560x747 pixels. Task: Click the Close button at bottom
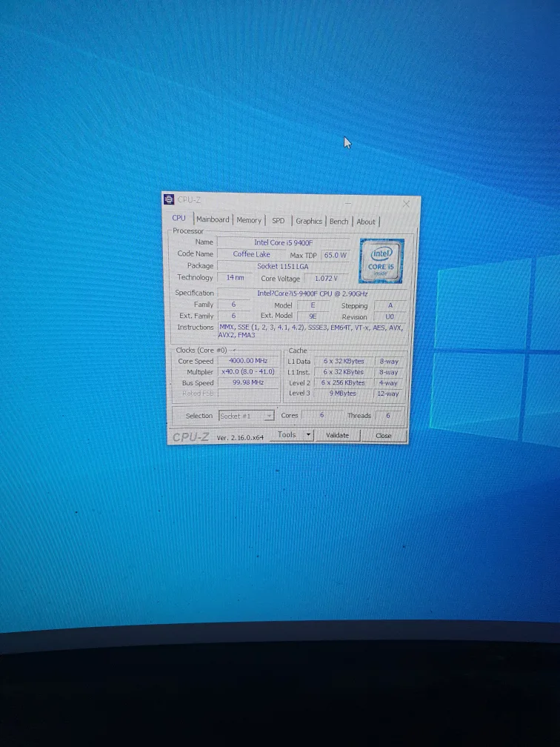point(384,436)
